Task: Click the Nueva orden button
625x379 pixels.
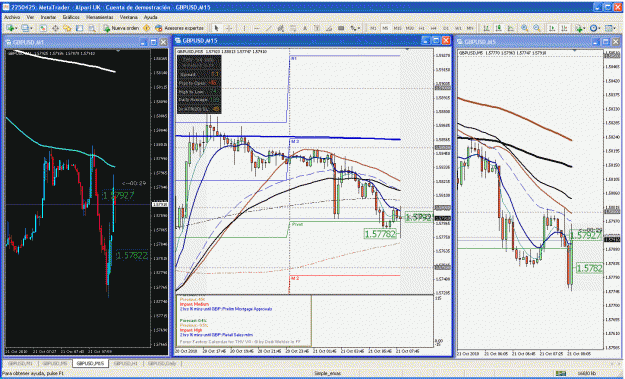Action: click(121, 28)
